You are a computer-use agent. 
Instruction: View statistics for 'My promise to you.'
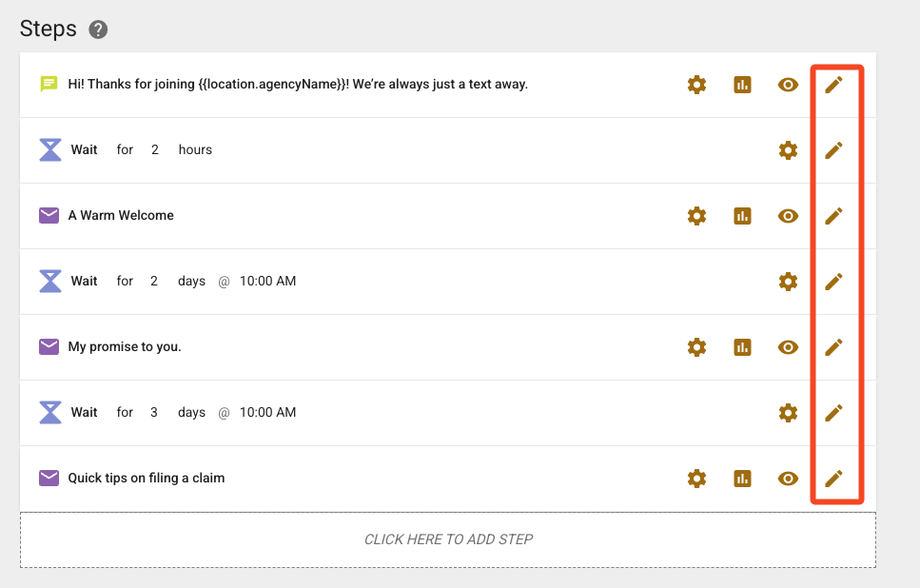pyautogui.click(x=742, y=347)
